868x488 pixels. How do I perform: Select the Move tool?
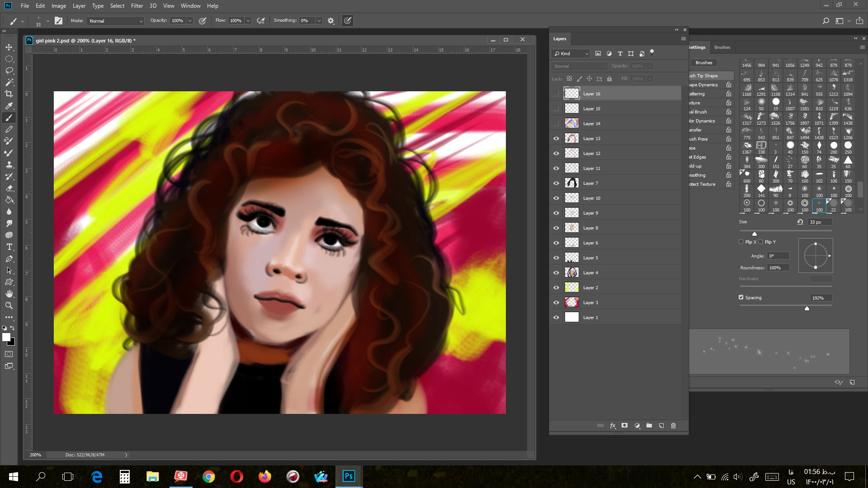9,47
